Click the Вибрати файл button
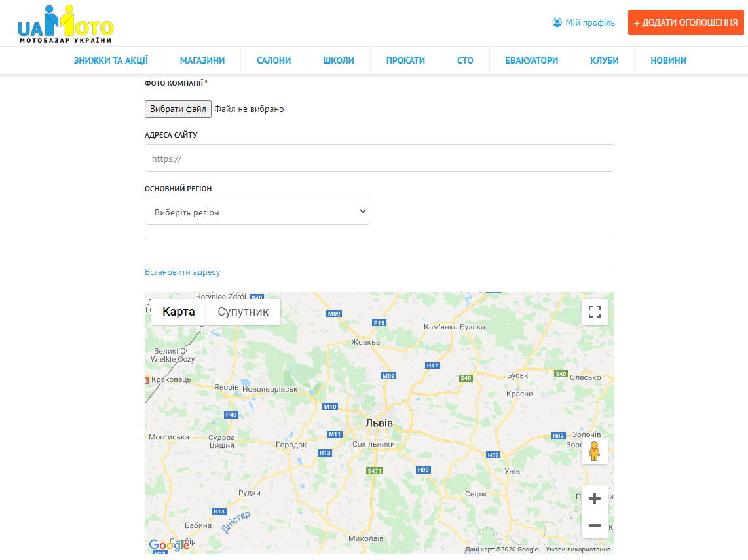The width and height of the screenshot is (748, 560). (178, 109)
